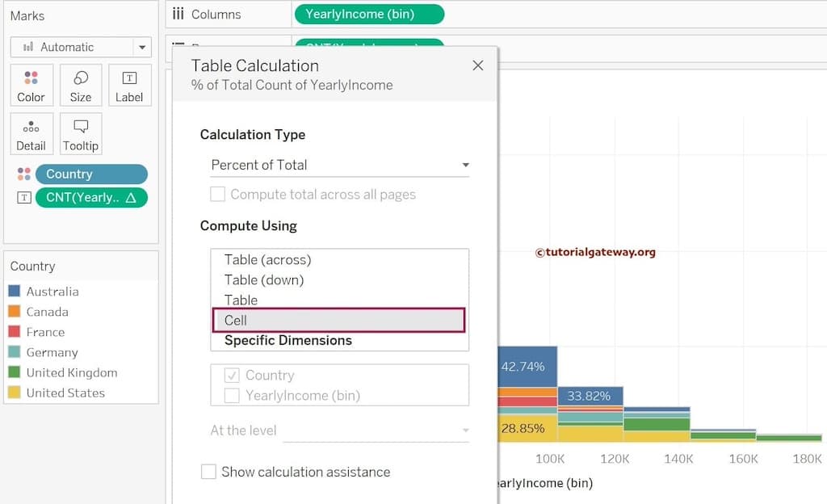
Task: Select the Australia legend color swatch
Action: point(14,292)
